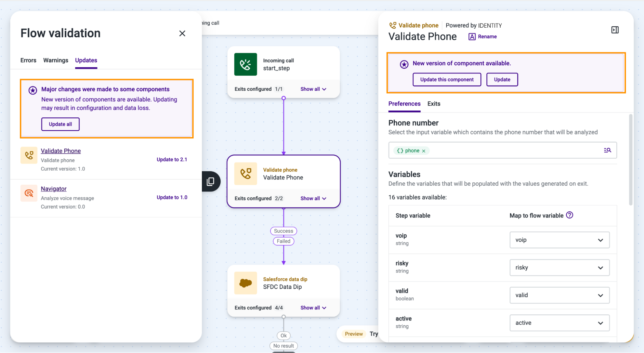Click Update this component button
Image resolution: width=644 pixels, height=353 pixels.
tap(447, 80)
